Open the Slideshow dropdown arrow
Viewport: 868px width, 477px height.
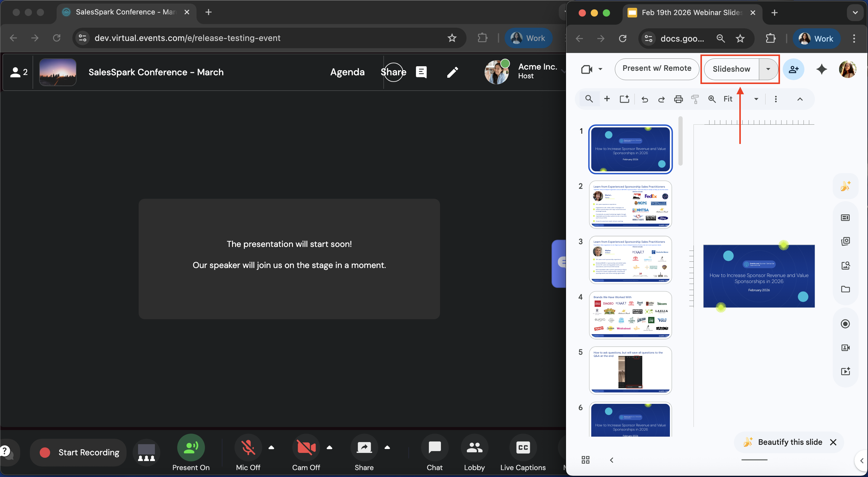(768, 69)
